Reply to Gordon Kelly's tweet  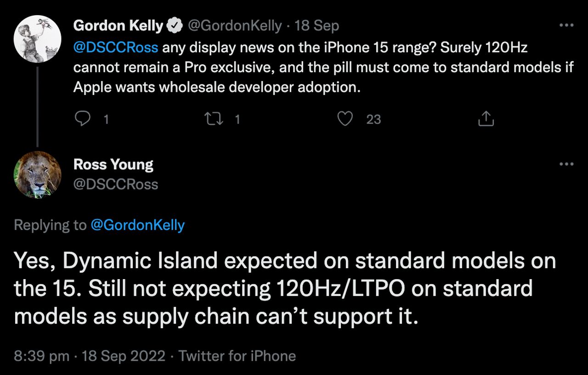[x=82, y=119]
